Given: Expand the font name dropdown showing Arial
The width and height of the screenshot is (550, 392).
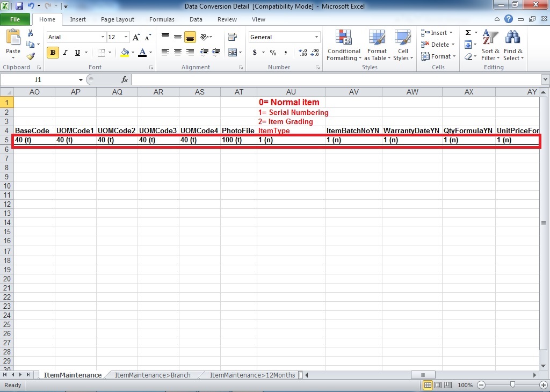Looking at the screenshot, I should 103,37.
